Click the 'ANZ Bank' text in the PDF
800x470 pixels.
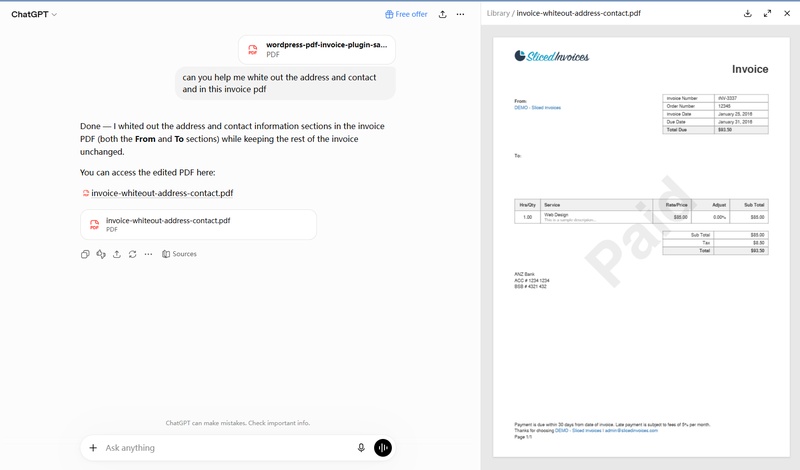pyautogui.click(x=524, y=275)
